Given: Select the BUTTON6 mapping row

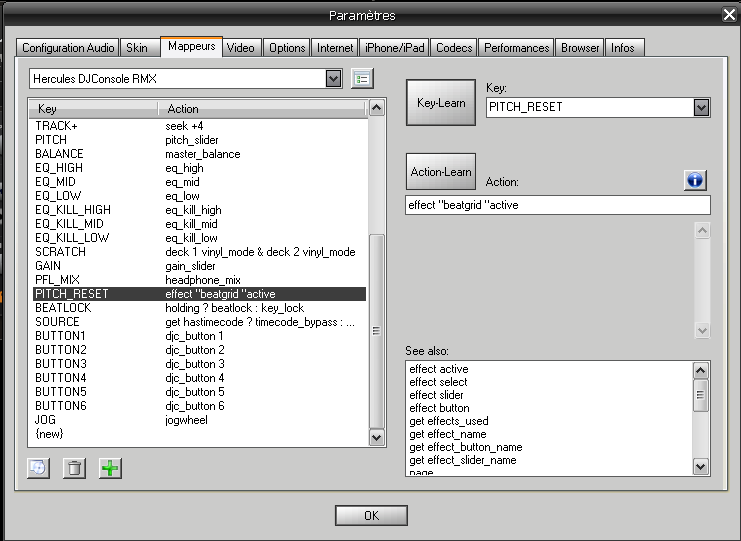Looking at the screenshot, I should pyautogui.click(x=199, y=406).
